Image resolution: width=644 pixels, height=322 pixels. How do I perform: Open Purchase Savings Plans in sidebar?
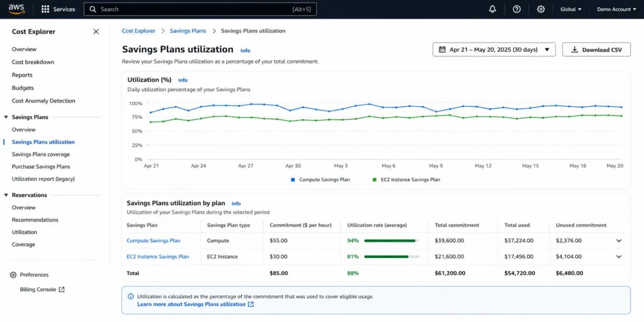point(41,167)
